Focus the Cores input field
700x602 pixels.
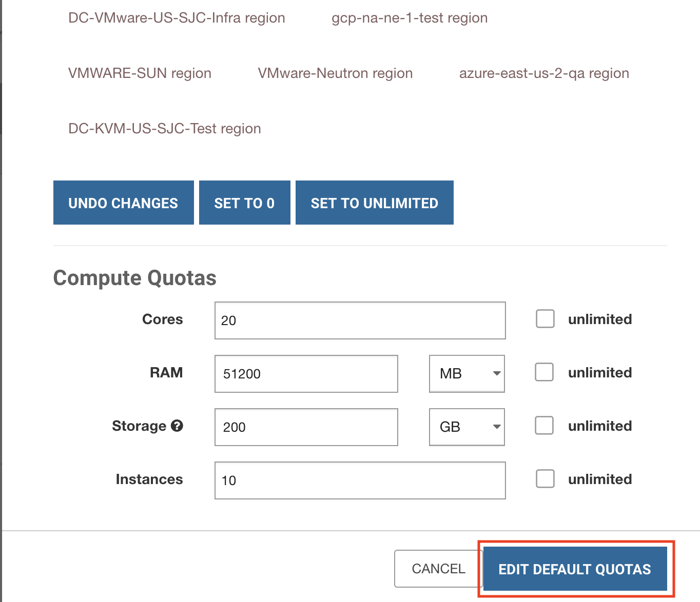(x=360, y=320)
